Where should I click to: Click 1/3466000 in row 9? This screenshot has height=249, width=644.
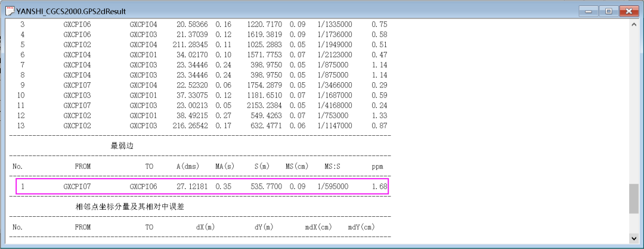tap(335, 85)
